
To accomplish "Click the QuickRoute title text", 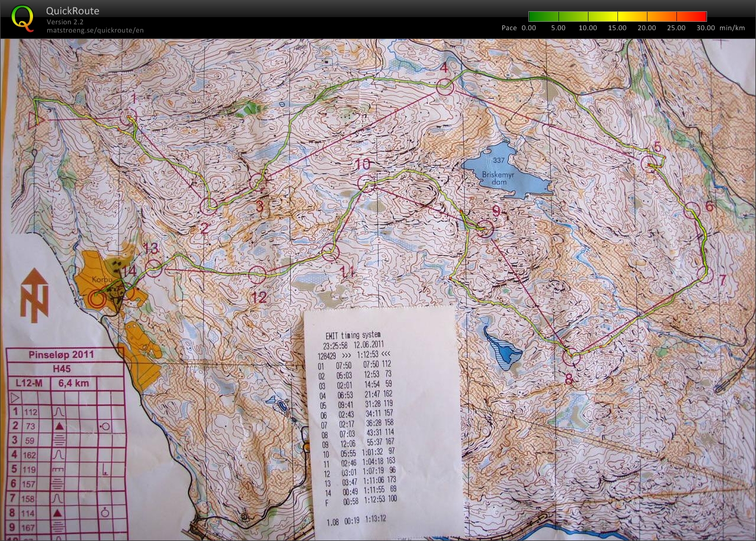I will point(73,11).
